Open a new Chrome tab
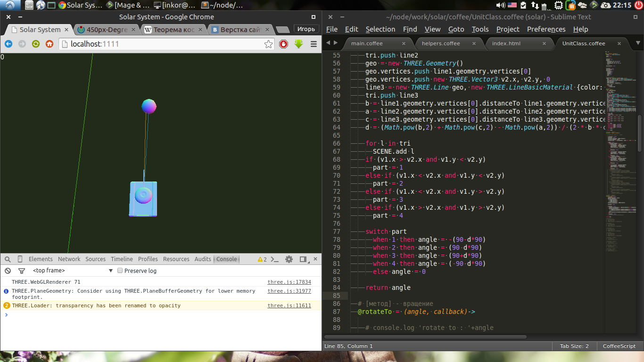This screenshot has width=644, height=362. [x=282, y=30]
